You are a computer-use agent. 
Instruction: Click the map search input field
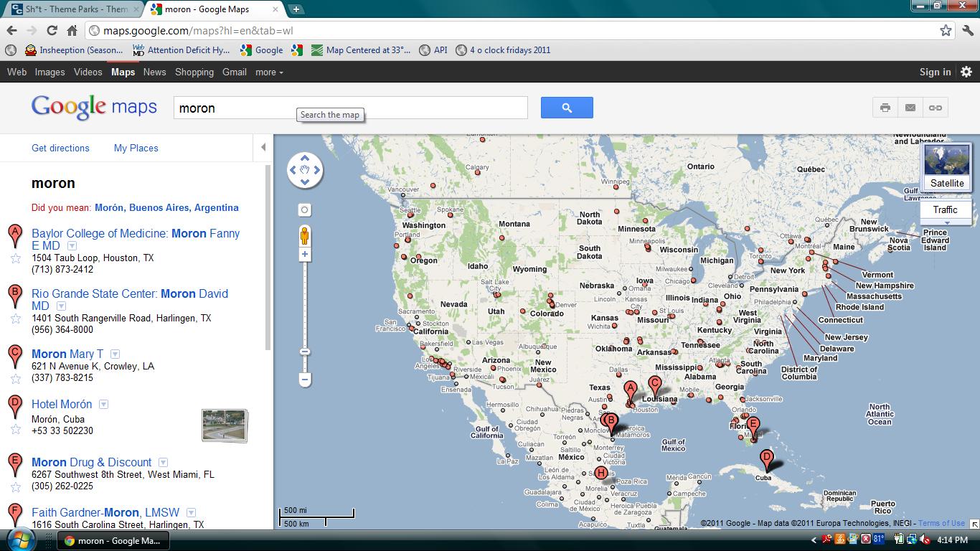coord(351,108)
